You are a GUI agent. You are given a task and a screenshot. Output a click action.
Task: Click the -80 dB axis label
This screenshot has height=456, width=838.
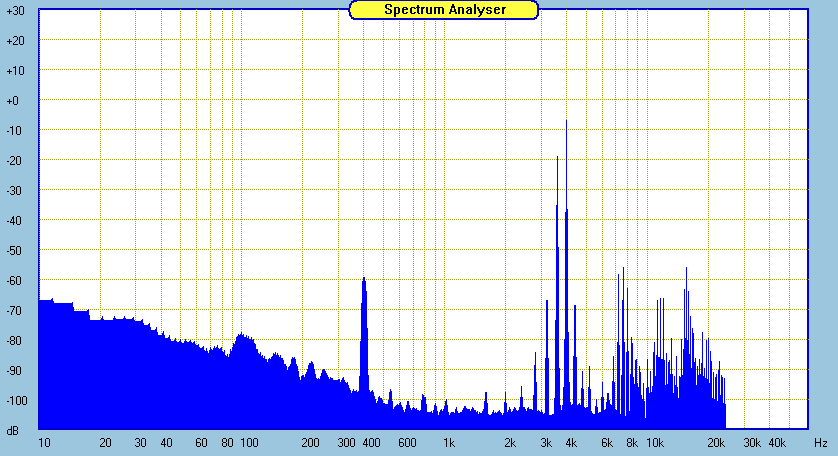(15, 340)
